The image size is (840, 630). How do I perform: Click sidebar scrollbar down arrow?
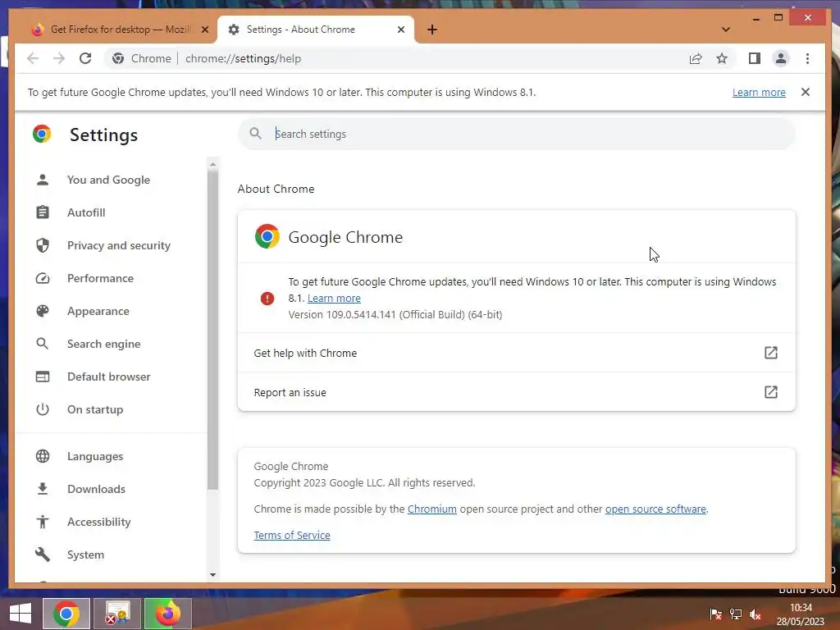(212, 575)
